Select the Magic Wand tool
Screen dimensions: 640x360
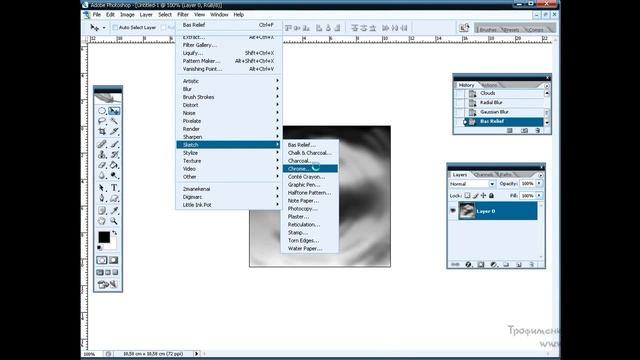(114, 121)
